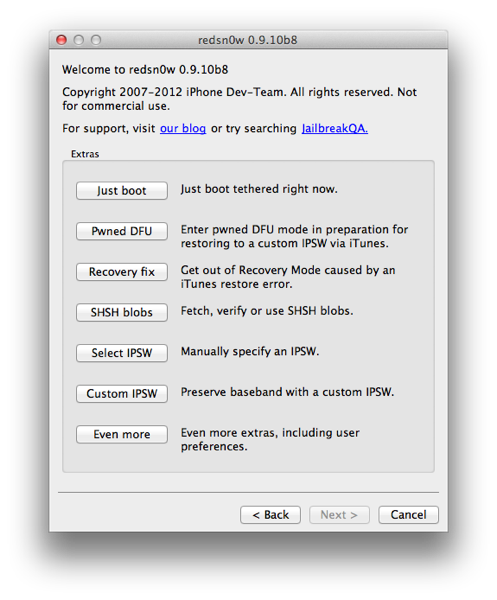The width and height of the screenshot is (497, 600).
Task: Click the Just boot button
Action: click(122, 191)
